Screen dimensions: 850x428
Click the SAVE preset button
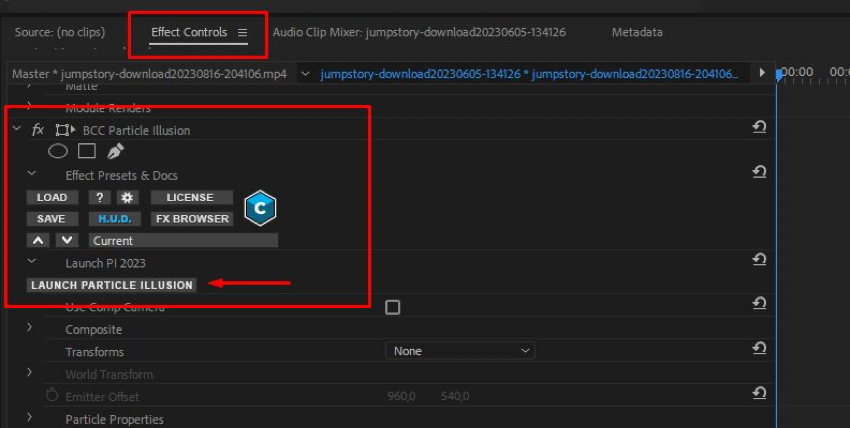(x=51, y=219)
